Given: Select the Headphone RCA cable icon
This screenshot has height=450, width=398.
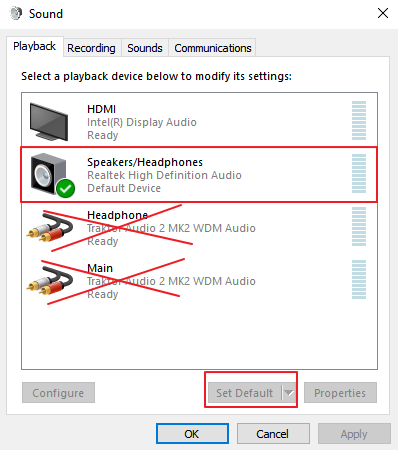Looking at the screenshot, I should coord(50,228).
